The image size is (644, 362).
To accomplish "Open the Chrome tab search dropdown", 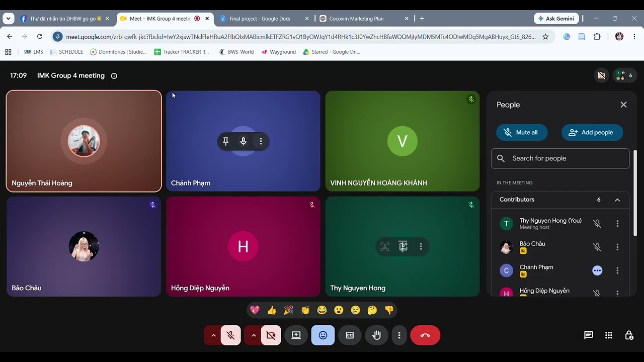I will (x=8, y=19).
